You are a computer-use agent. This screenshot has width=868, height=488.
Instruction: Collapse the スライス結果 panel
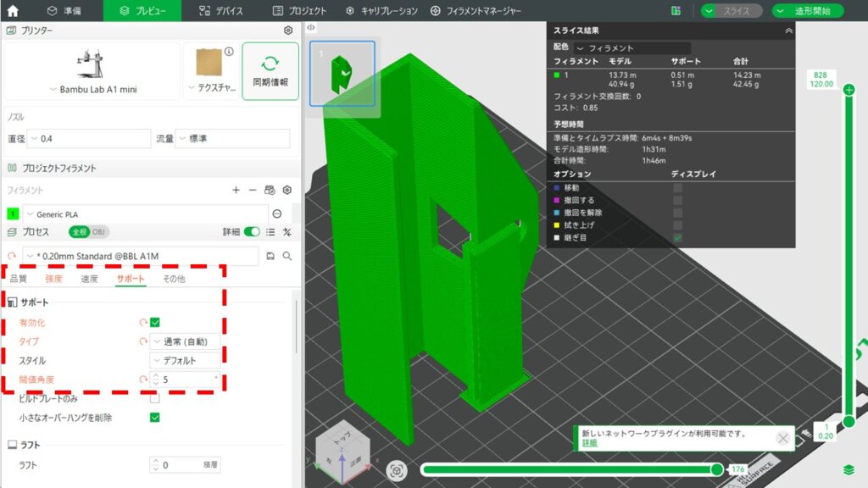788,31
